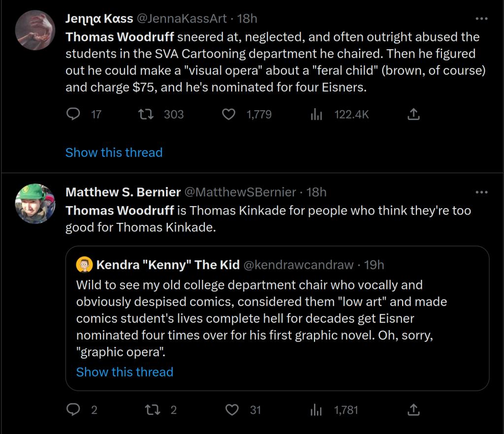Show this thread in quoted Kendra tweet
The height and width of the screenshot is (434, 504).
tap(125, 372)
